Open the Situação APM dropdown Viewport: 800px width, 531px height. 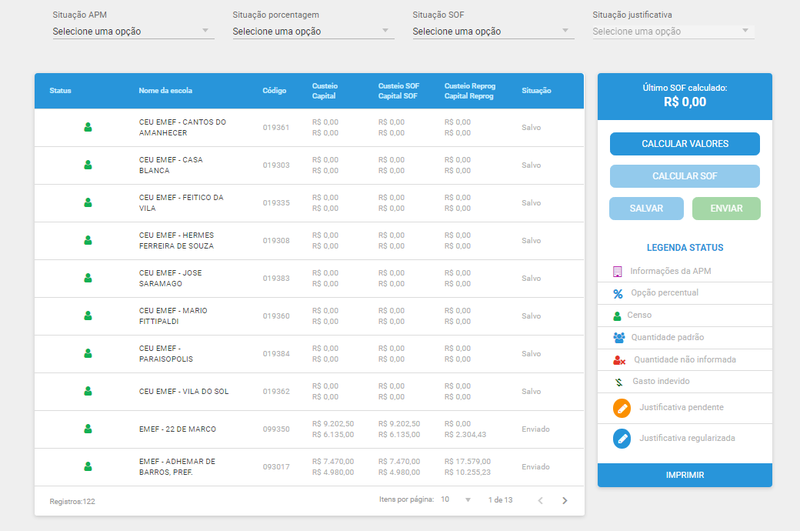click(133, 32)
